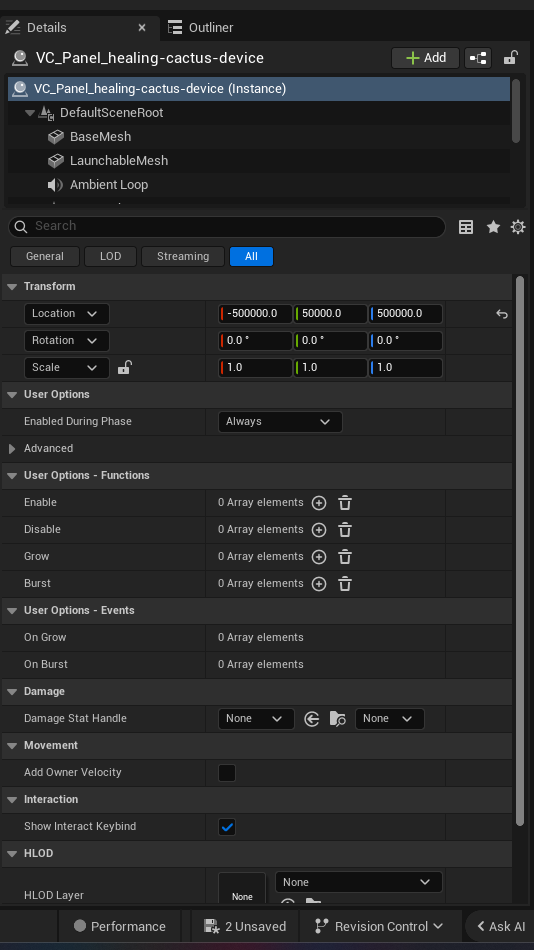Click the Add component button
534x950 pixels.
point(426,58)
